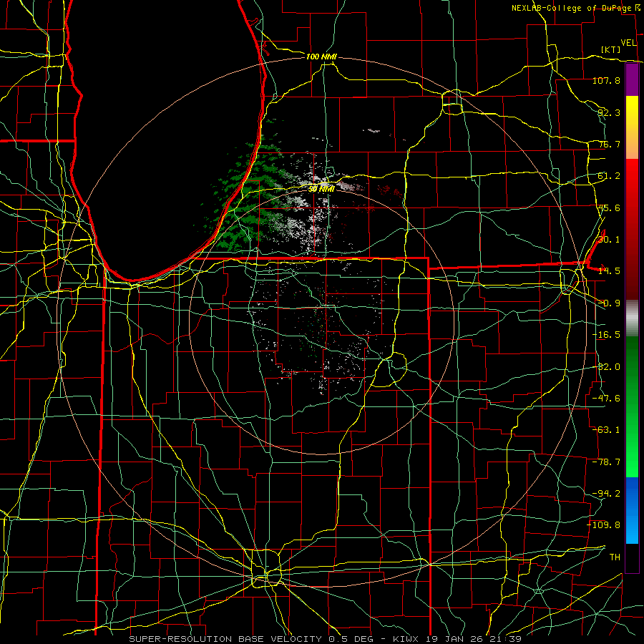The width and height of the screenshot is (644, 644).
Task: Click the -109.8 scale value
Action: pos(604,525)
